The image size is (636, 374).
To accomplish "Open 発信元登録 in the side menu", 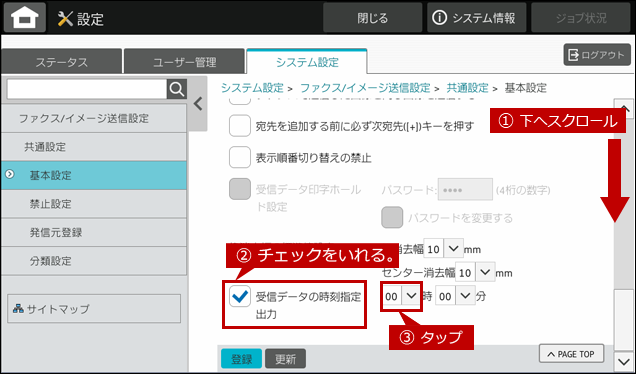I will 94,232.
